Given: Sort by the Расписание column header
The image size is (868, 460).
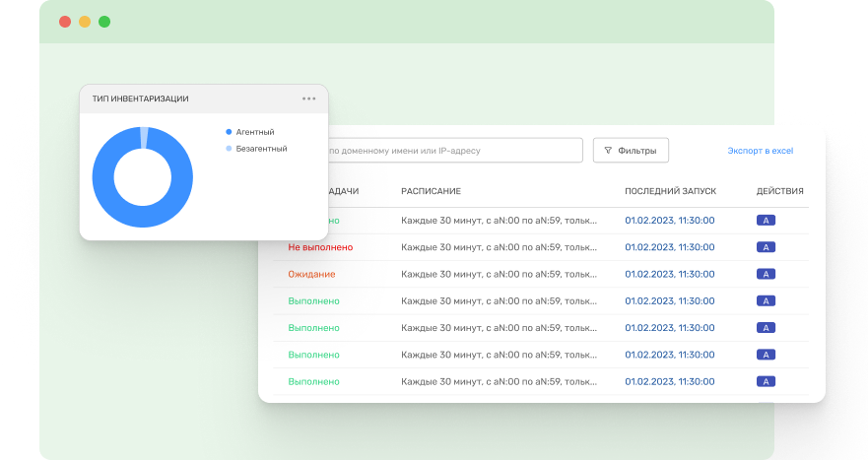Looking at the screenshot, I should click(x=431, y=191).
